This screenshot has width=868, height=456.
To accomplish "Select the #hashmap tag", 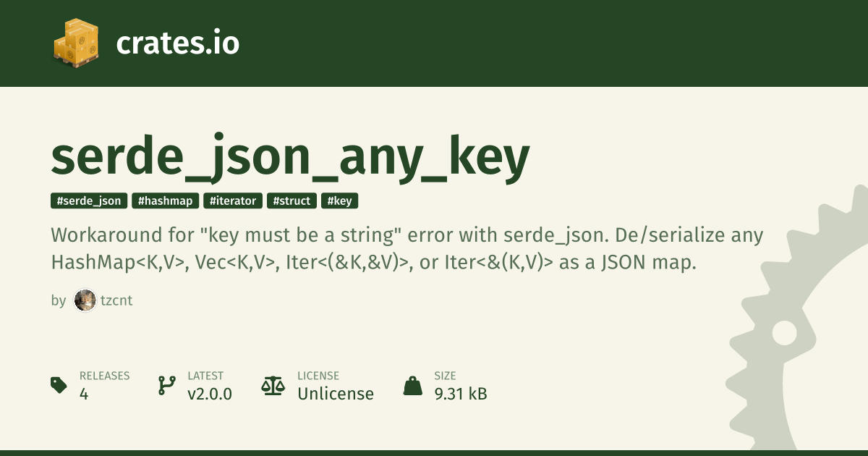I will click(x=165, y=200).
